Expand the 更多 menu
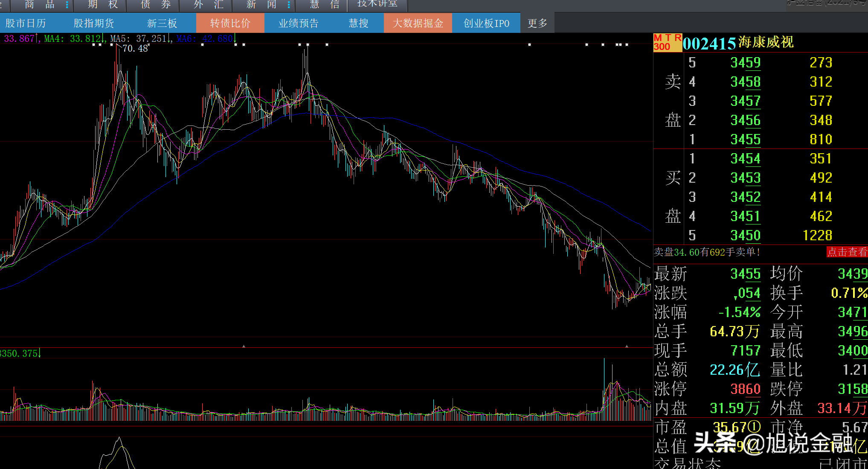The image size is (868, 469). pos(537,23)
